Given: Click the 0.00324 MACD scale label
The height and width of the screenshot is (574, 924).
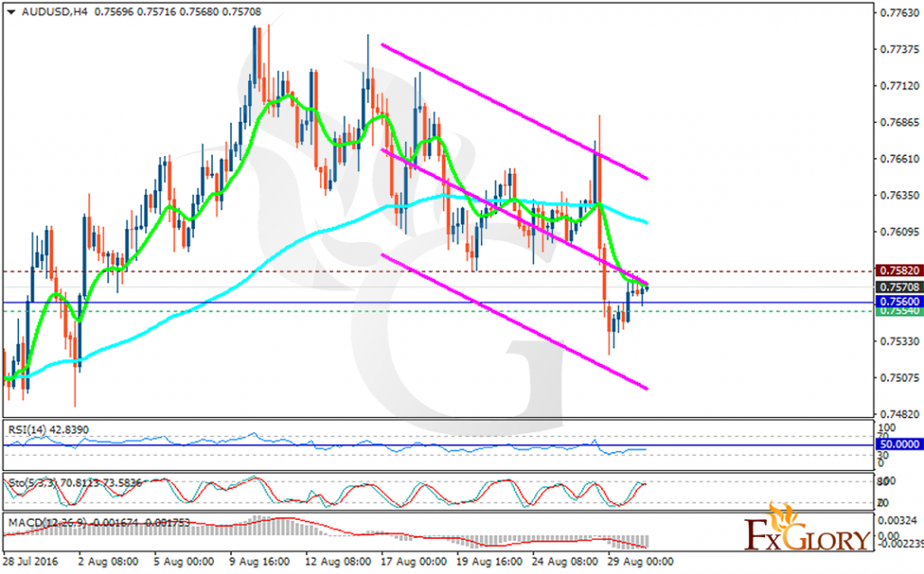Looking at the screenshot, I should [x=897, y=521].
